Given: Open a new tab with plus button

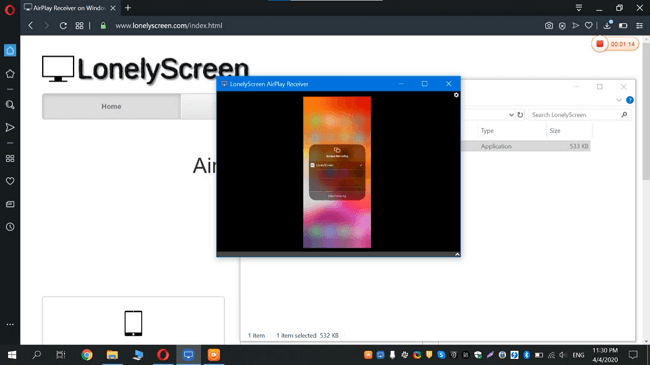Looking at the screenshot, I should (x=128, y=8).
